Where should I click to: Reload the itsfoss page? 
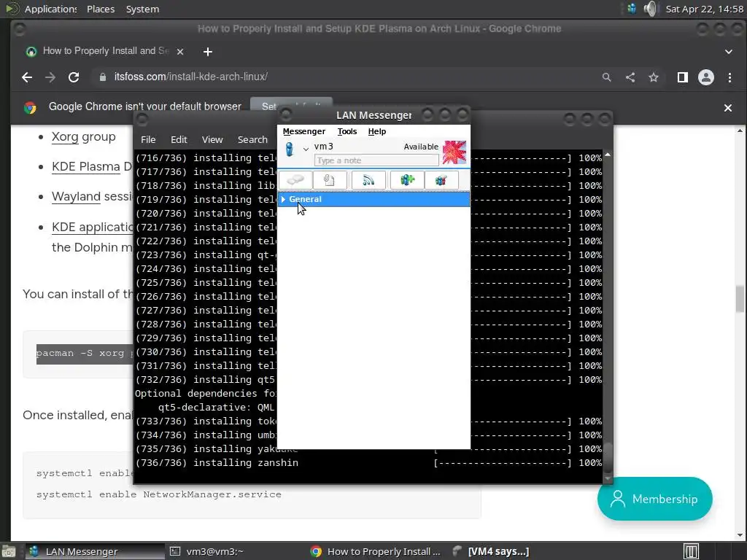[x=74, y=77]
